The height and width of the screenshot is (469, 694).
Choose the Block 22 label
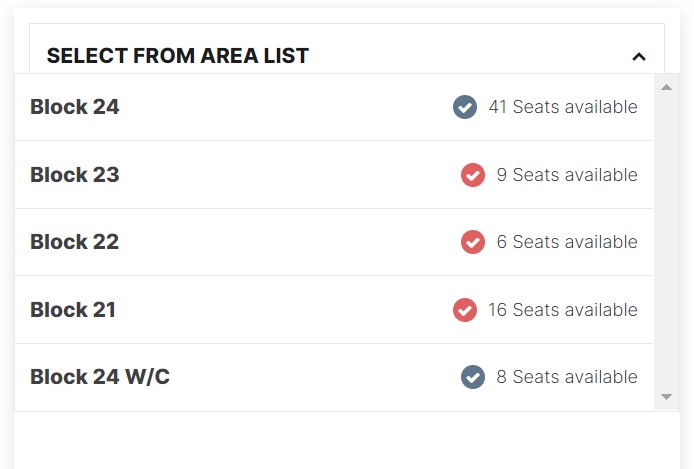pyautogui.click(x=75, y=242)
